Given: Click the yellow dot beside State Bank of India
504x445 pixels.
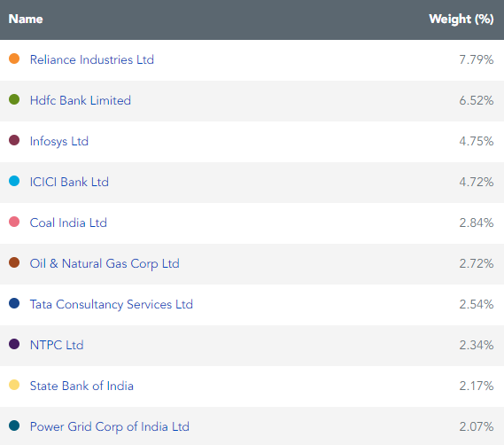Looking at the screenshot, I should (14, 385).
